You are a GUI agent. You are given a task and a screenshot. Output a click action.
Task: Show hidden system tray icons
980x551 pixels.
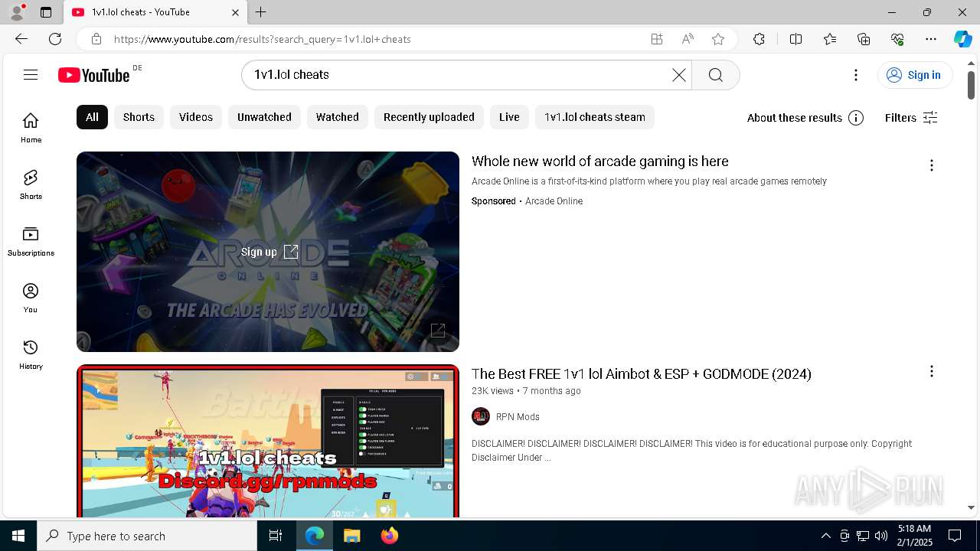825,536
